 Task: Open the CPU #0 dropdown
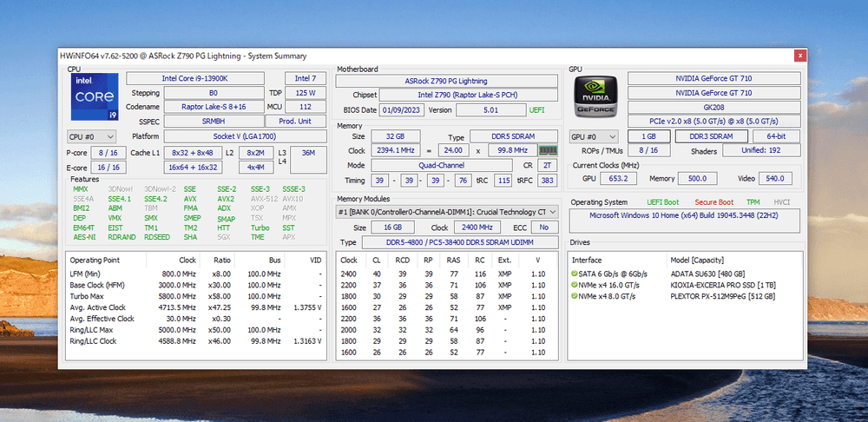coord(91,136)
